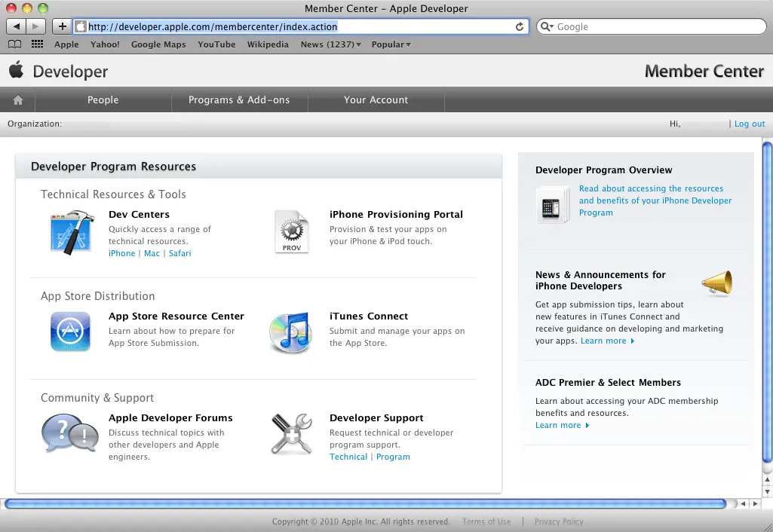Expand the Popular bookmarks dropdown
Viewport: 773px width, 532px height.
[391, 44]
